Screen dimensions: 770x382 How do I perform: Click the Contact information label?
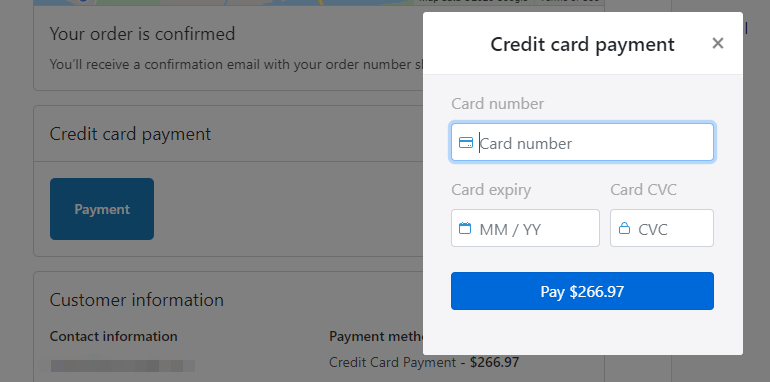(113, 336)
